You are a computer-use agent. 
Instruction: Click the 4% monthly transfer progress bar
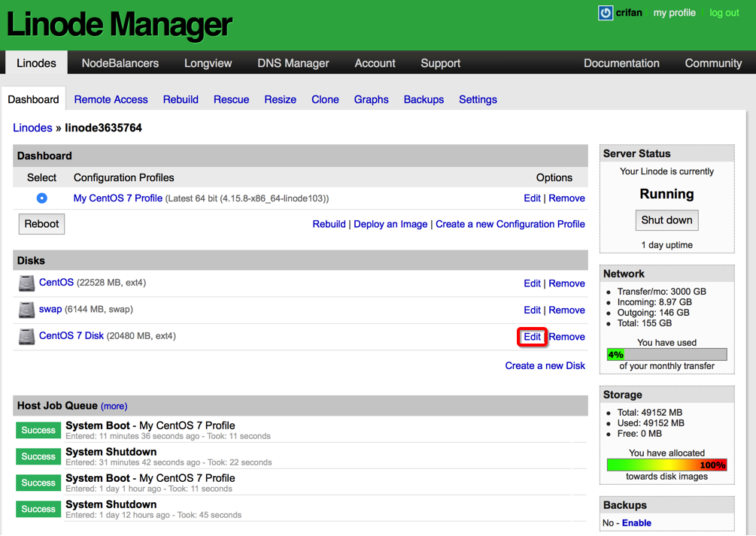pyautogui.click(x=666, y=355)
